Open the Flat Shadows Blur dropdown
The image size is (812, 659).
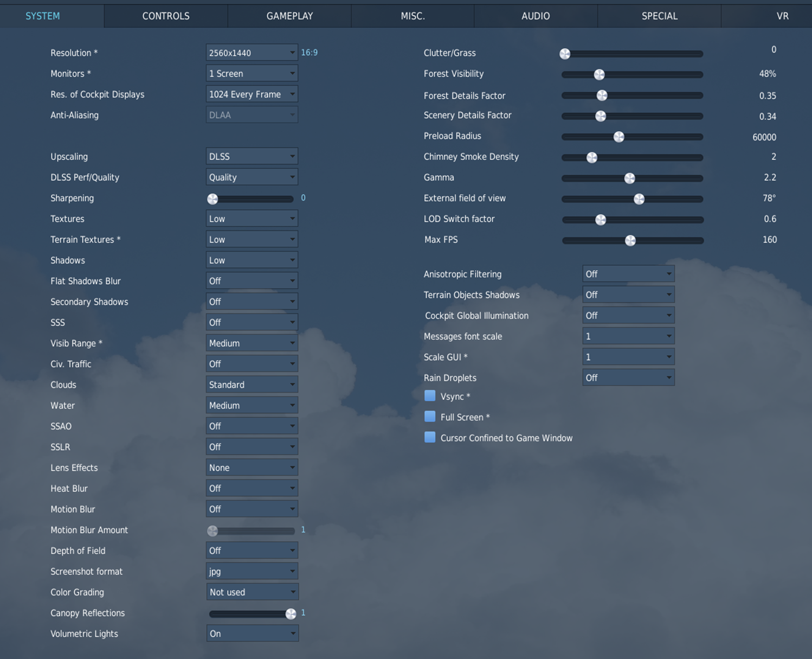click(x=252, y=280)
